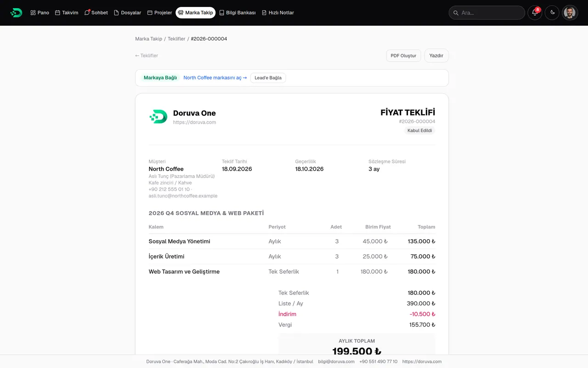
Task: Go back via ← Teklifler link
Action: [x=147, y=56]
